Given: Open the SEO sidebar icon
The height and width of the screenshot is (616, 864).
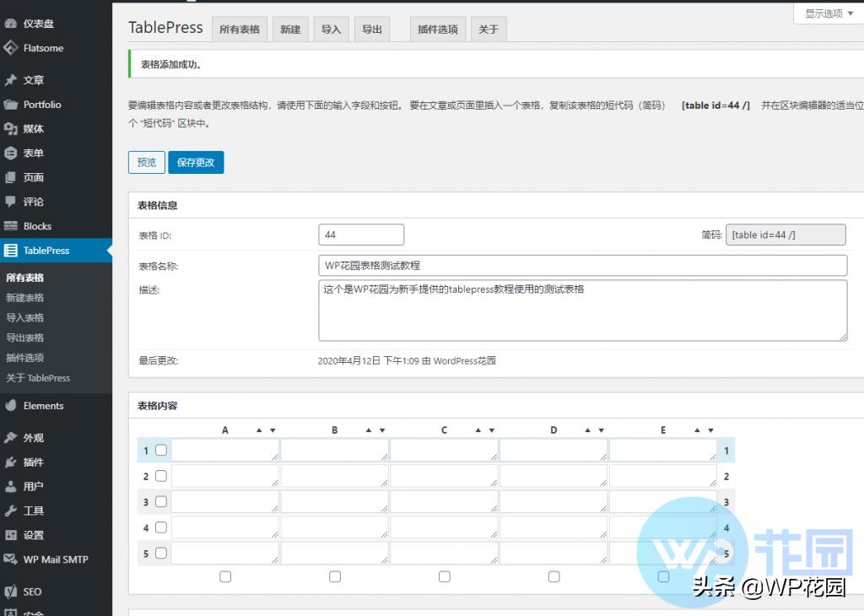Looking at the screenshot, I should click(x=10, y=591).
